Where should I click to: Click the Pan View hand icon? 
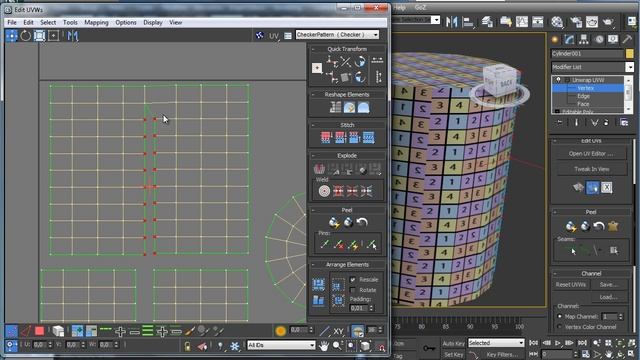[x=324, y=346]
